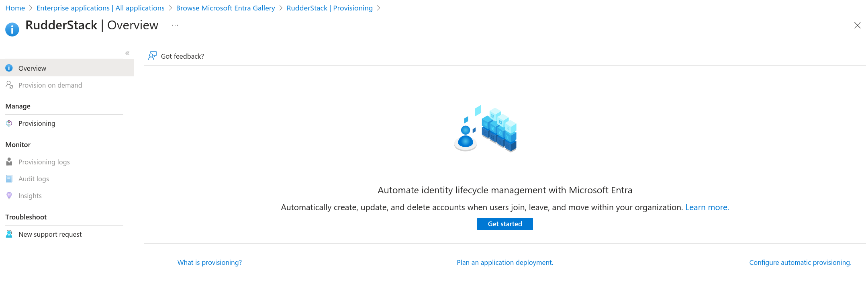Click the Troubleshoot section heading
Viewport: 868px width, 295px height.
tap(26, 217)
